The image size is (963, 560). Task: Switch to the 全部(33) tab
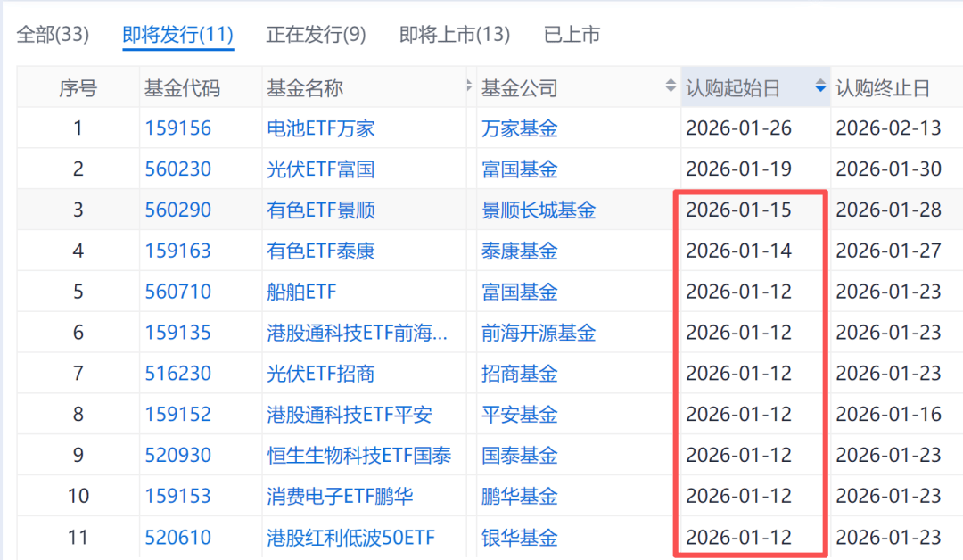[53, 35]
